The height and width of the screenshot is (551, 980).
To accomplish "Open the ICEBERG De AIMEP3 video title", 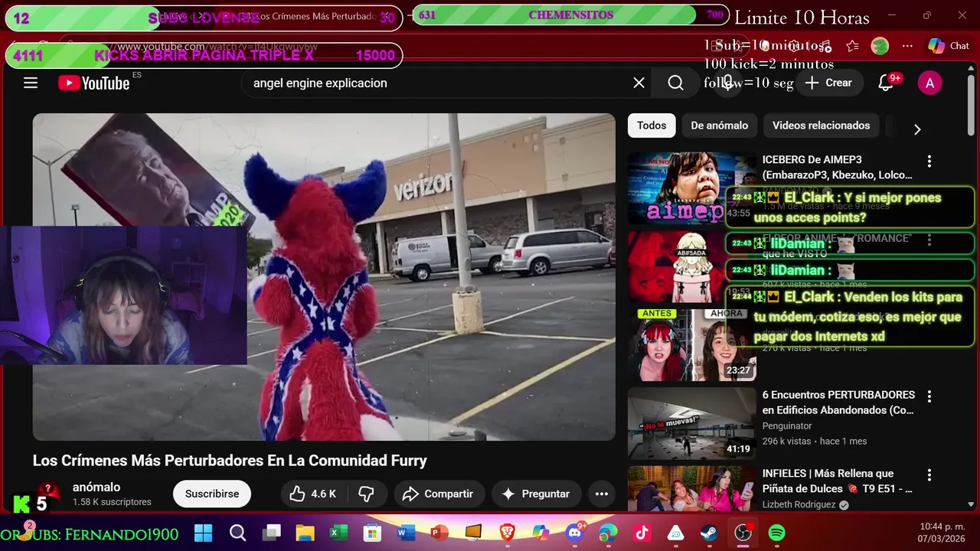I will (838, 167).
